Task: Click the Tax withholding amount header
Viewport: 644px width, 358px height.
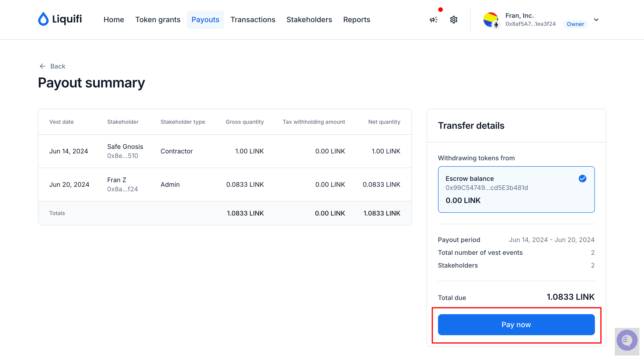Action: [314, 122]
